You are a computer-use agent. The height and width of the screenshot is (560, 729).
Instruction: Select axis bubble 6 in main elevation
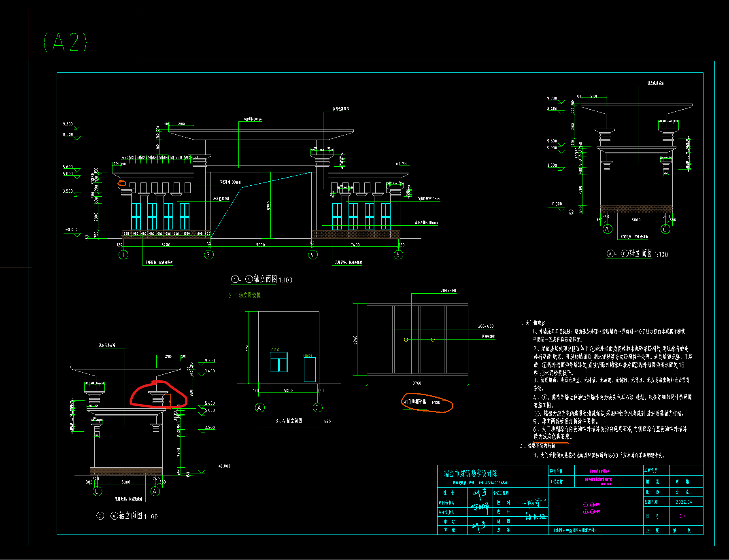398,255
